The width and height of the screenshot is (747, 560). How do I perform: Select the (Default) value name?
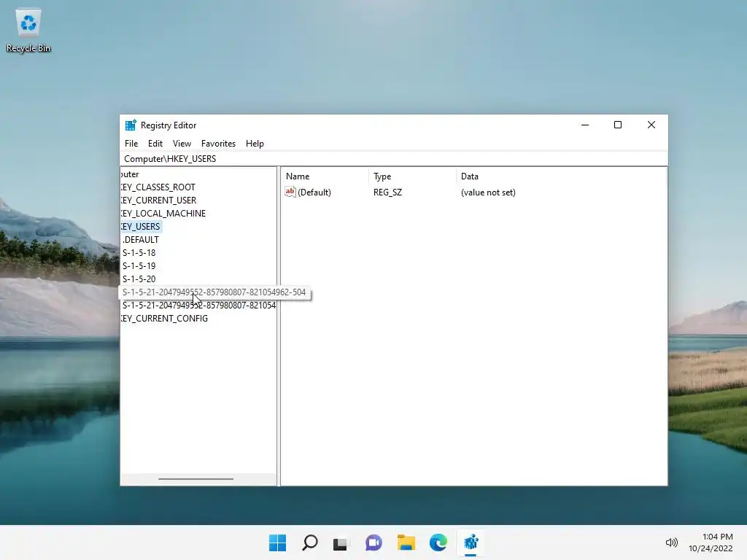[x=314, y=192]
